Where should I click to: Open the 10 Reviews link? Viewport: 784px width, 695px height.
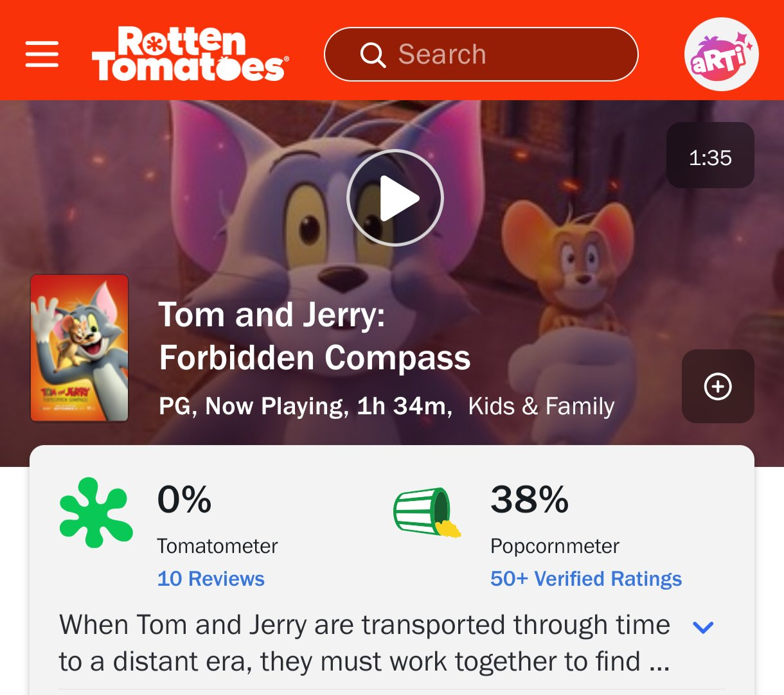(211, 579)
